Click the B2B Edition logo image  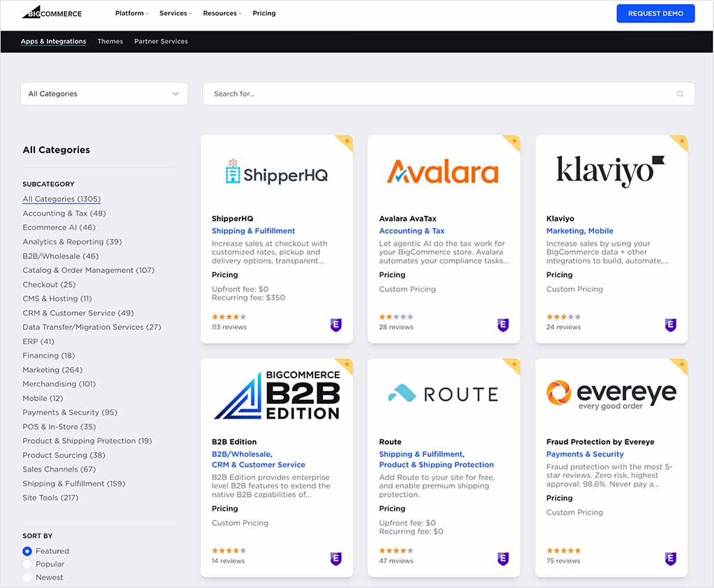[276, 394]
